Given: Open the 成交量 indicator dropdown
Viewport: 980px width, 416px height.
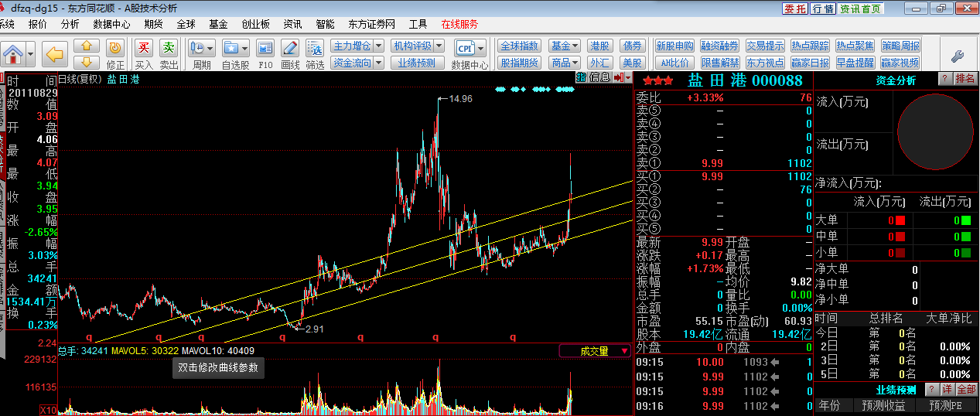Looking at the screenshot, I should point(596,351).
